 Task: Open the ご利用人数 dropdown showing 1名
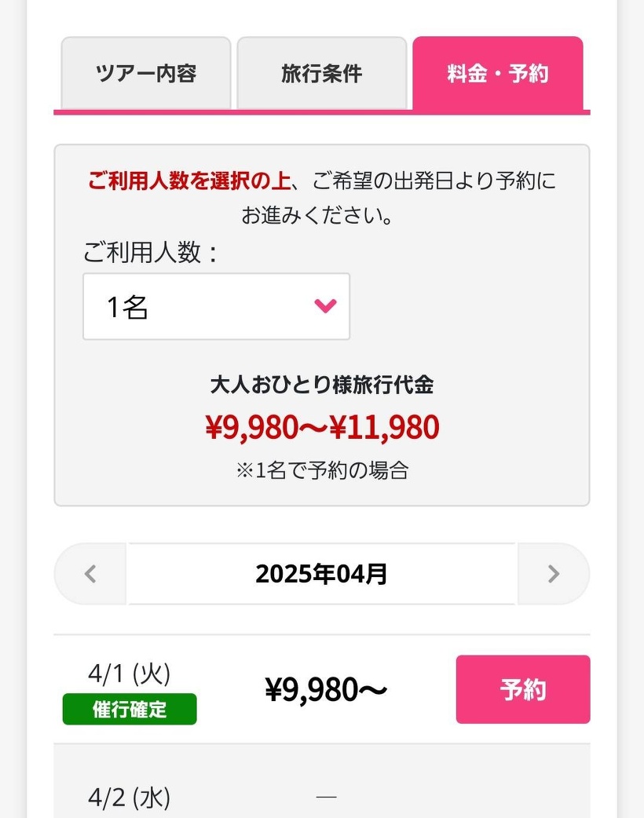216,306
